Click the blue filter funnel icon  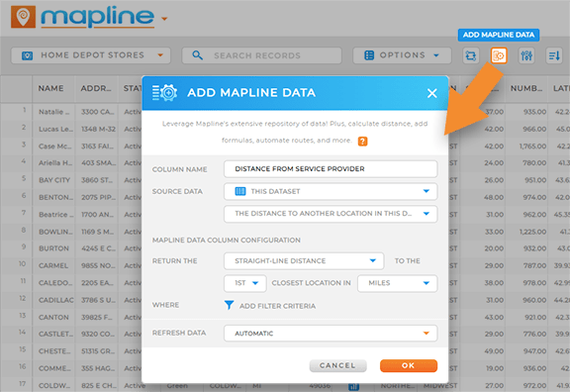click(x=229, y=305)
